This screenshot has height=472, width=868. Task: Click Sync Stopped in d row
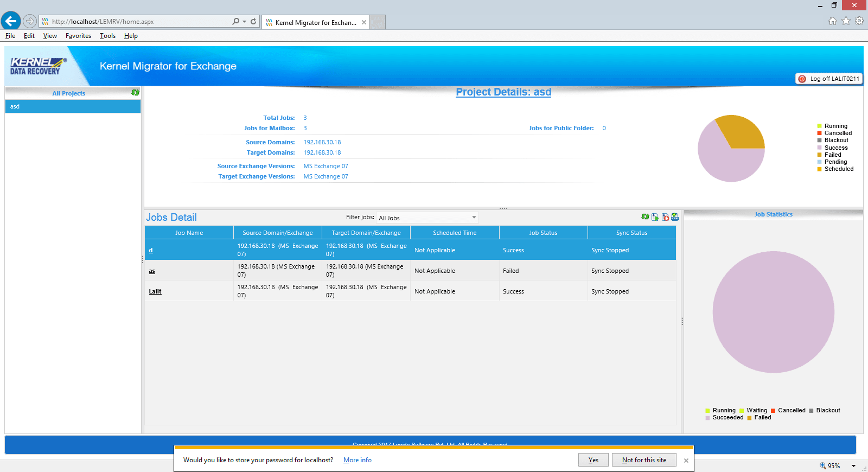pyautogui.click(x=610, y=250)
